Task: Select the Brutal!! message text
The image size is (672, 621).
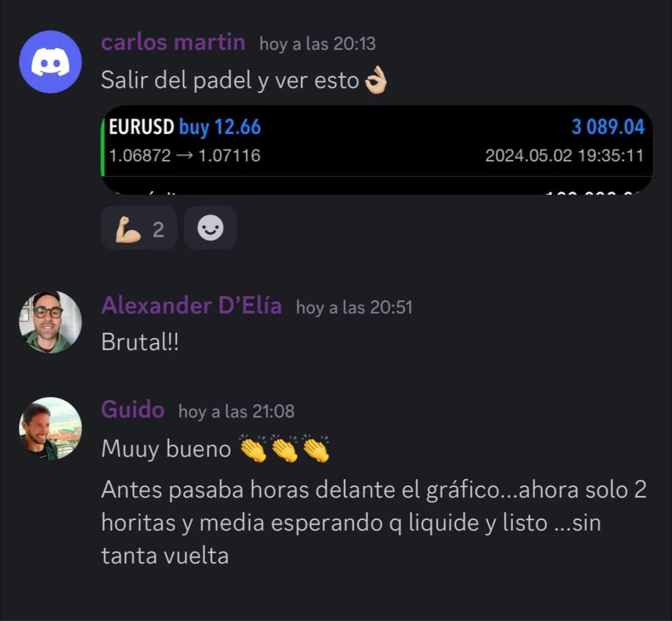Action: (x=140, y=342)
